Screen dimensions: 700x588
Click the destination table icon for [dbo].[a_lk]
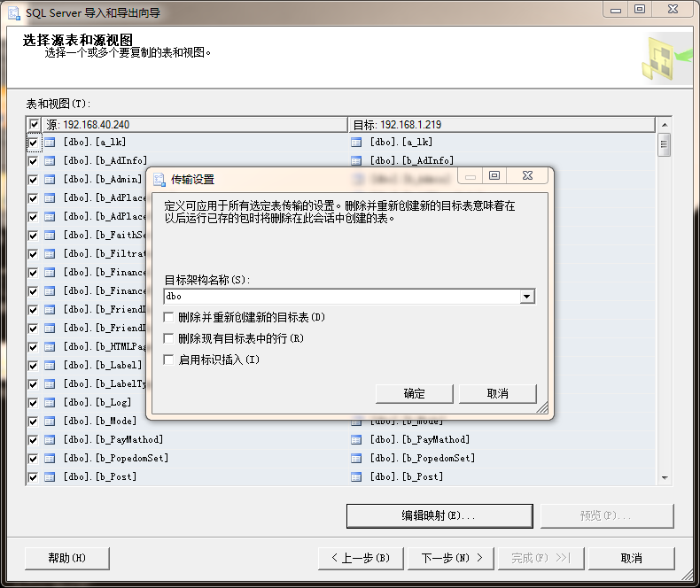click(356, 143)
